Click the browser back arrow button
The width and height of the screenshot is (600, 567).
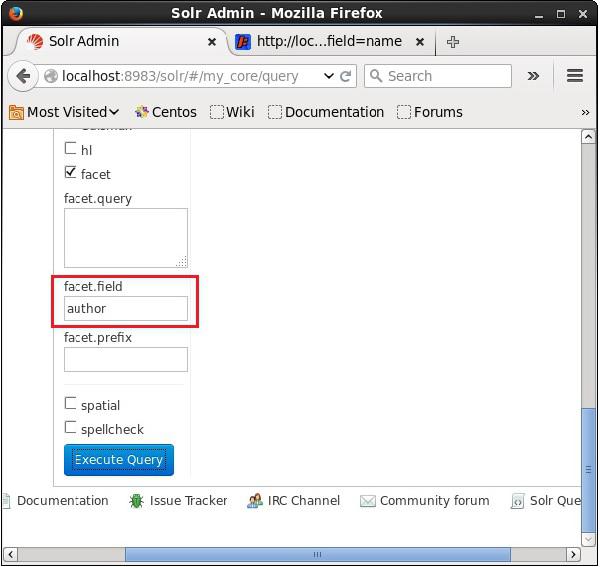(x=24, y=76)
